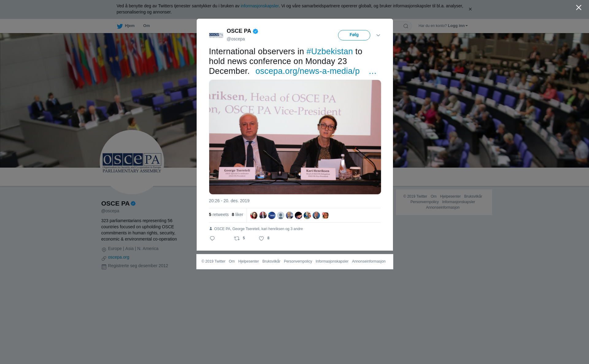Follow OSCE PA with the Følg button
The height and width of the screenshot is (364, 589).
[x=354, y=35]
